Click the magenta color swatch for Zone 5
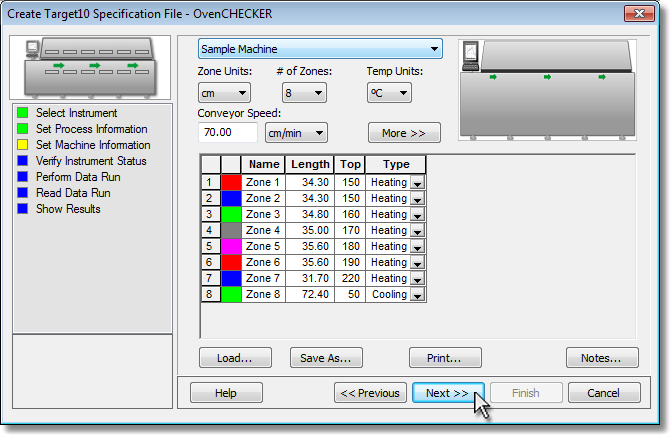672x437 pixels. coord(231,246)
